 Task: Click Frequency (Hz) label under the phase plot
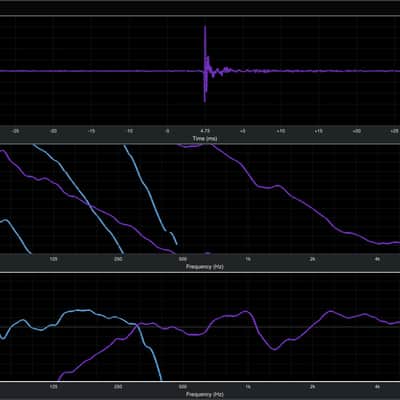tap(205, 267)
